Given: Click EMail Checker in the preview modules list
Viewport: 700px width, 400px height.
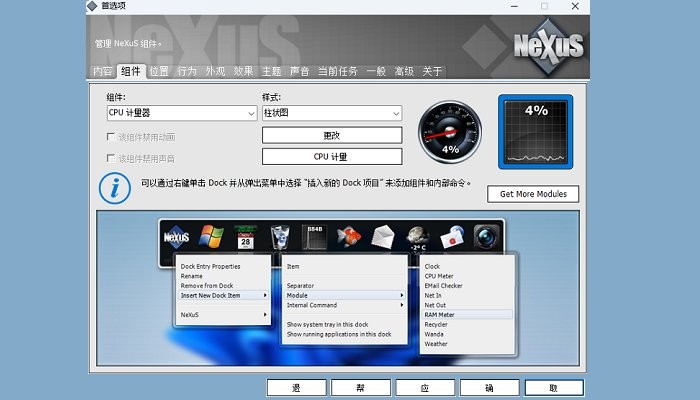Looking at the screenshot, I should click(443, 286).
